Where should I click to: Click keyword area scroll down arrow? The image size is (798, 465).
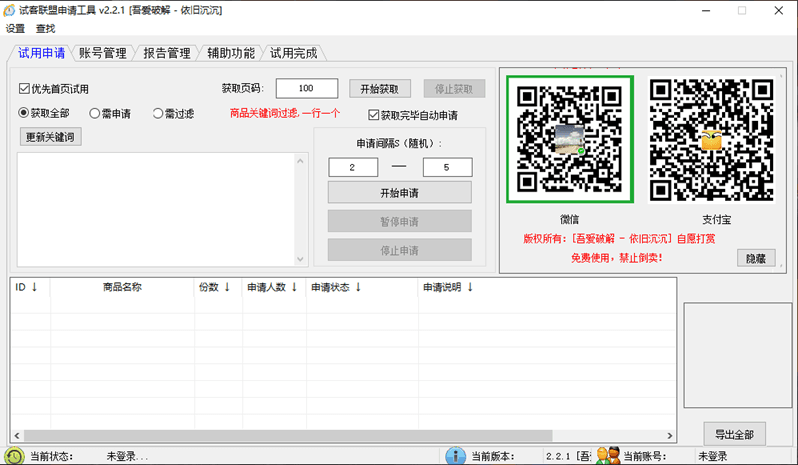[x=300, y=259]
